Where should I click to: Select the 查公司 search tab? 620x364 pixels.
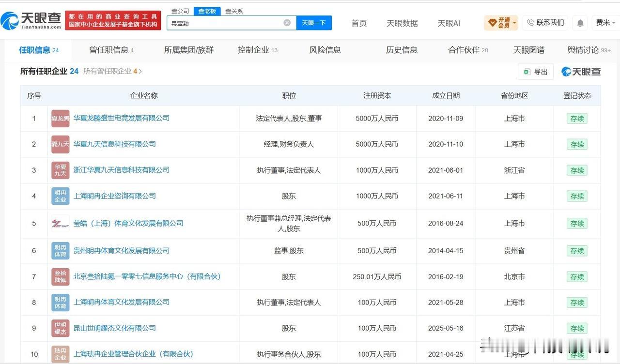click(x=180, y=11)
